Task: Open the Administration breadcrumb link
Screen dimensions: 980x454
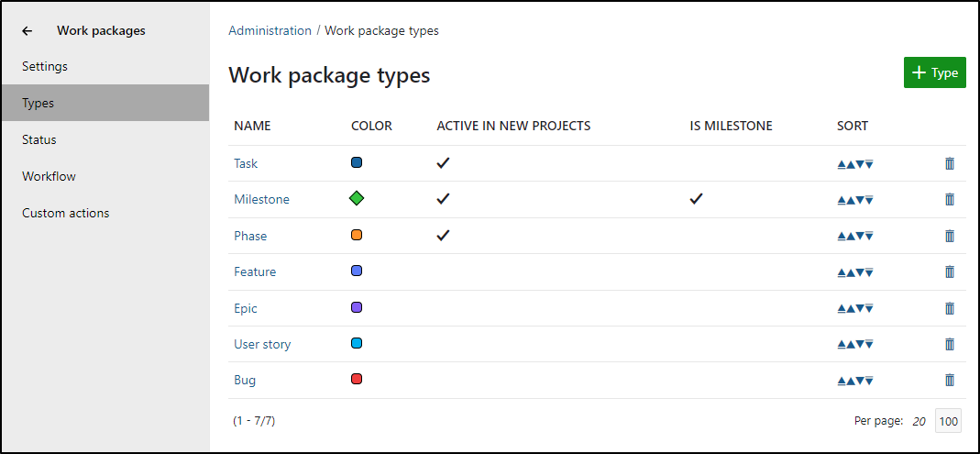Action: pyautogui.click(x=270, y=30)
